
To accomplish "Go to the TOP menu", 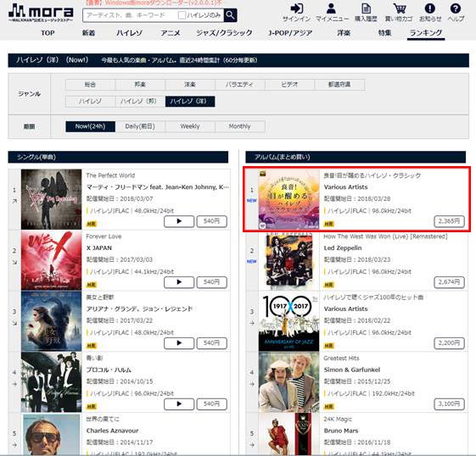I will coord(48,33).
